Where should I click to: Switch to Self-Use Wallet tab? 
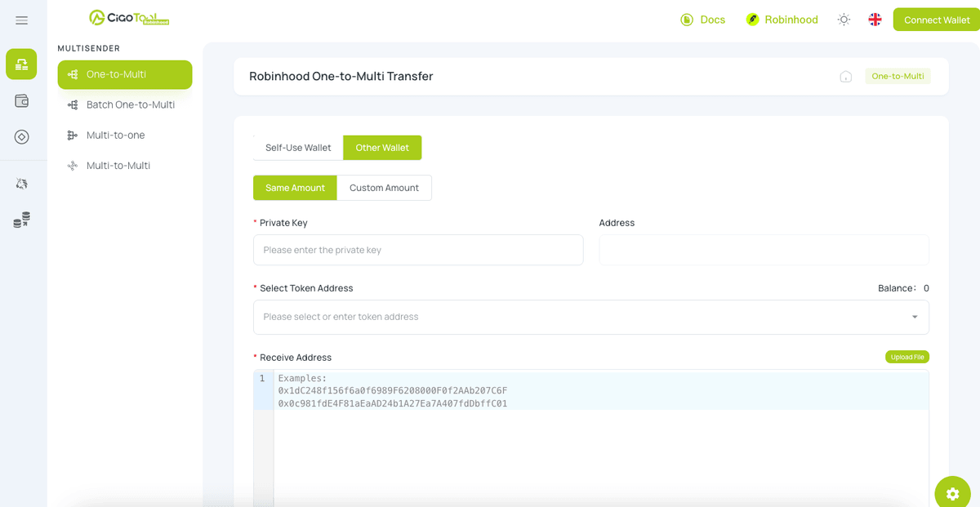coord(298,148)
